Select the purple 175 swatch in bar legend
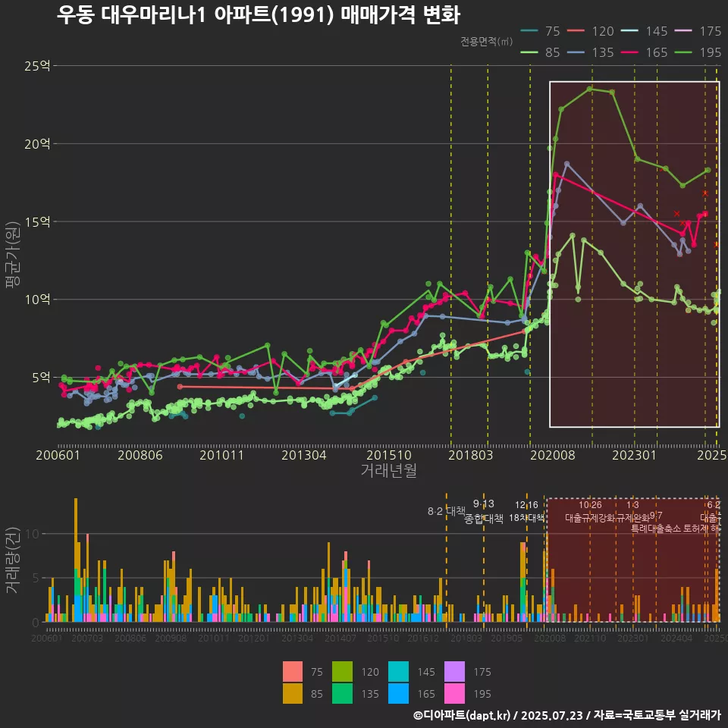 coord(454,671)
